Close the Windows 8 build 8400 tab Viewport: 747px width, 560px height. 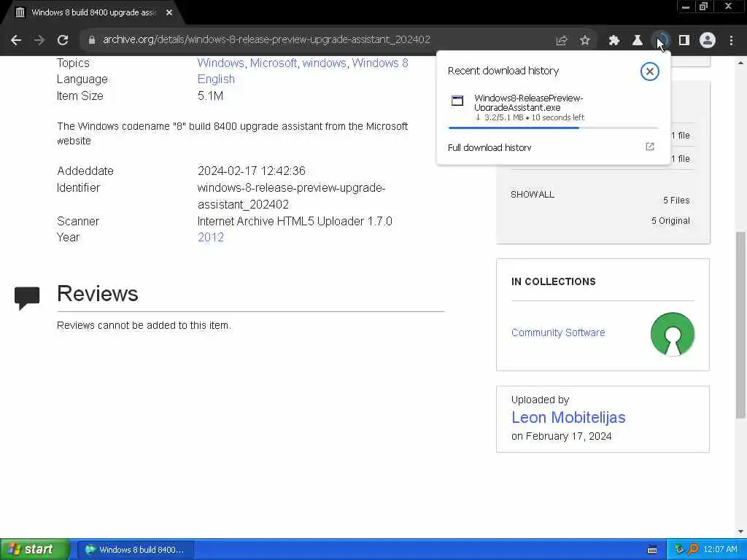[x=169, y=12]
